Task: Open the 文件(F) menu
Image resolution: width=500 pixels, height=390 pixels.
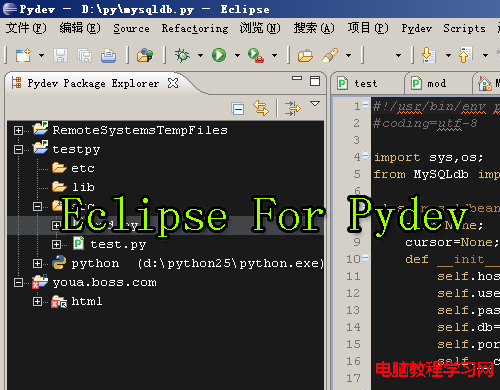Action: pyautogui.click(x=26, y=28)
